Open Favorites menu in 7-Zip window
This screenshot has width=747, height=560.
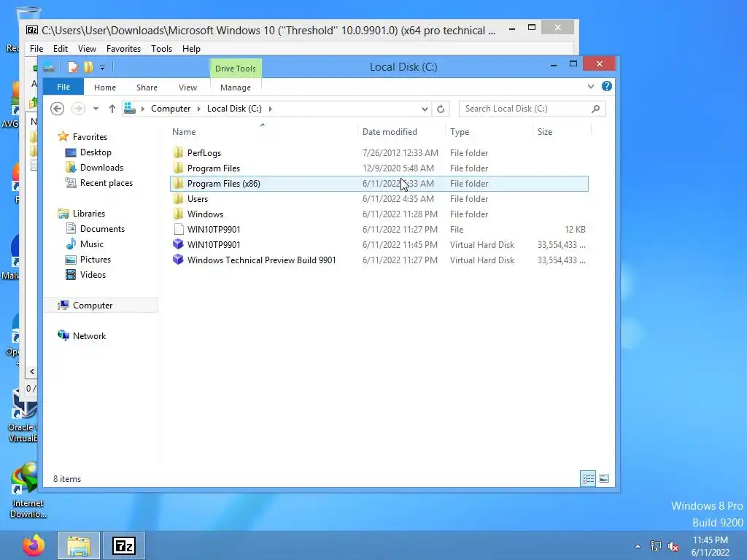click(x=123, y=49)
